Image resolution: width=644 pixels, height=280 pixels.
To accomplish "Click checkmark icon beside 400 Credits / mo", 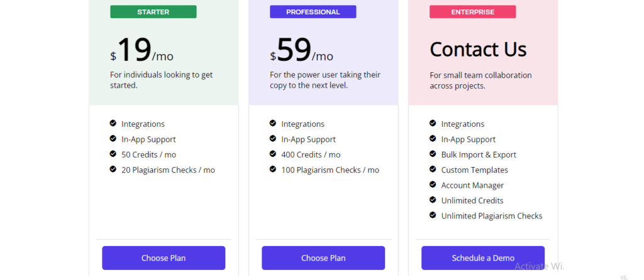I will pyautogui.click(x=273, y=154).
